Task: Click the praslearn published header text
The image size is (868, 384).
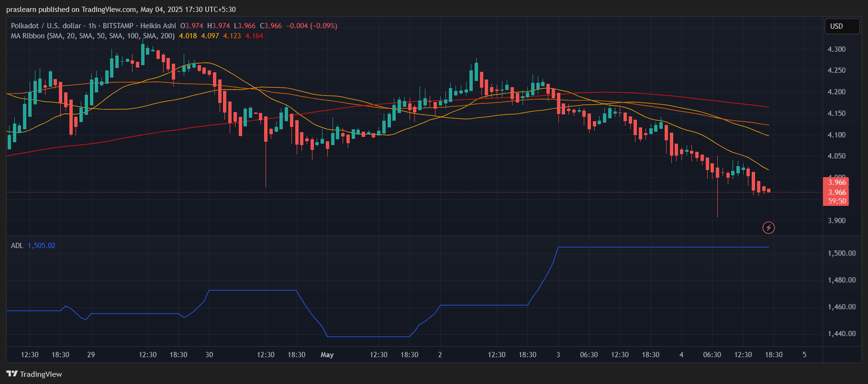Action: click(121, 10)
